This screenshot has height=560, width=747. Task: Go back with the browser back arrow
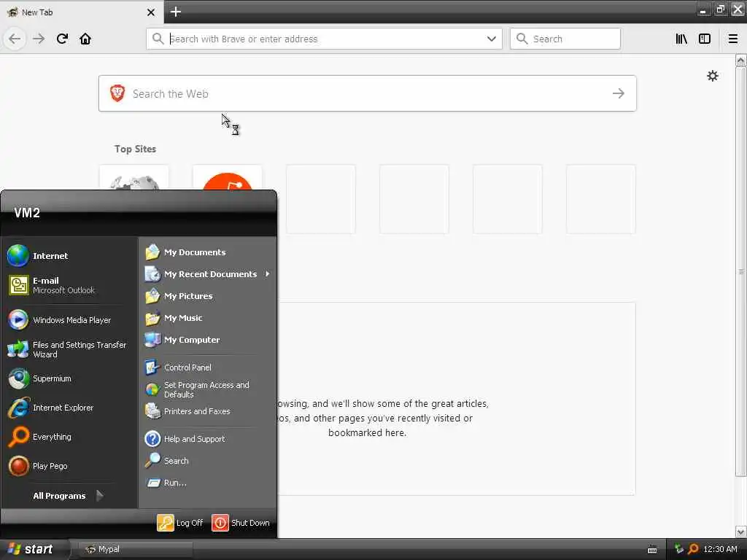15,39
